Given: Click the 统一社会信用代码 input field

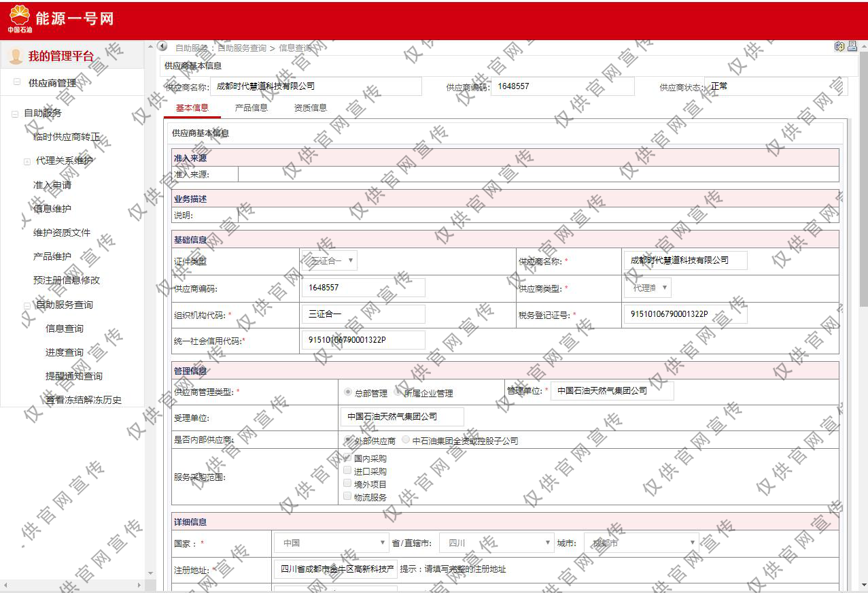Looking at the screenshot, I should [363, 340].
